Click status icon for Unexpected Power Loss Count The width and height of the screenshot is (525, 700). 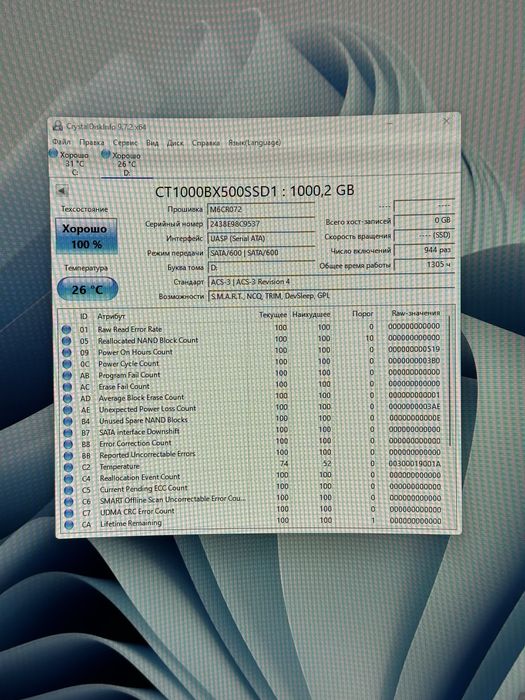click(x=67, y=409)
